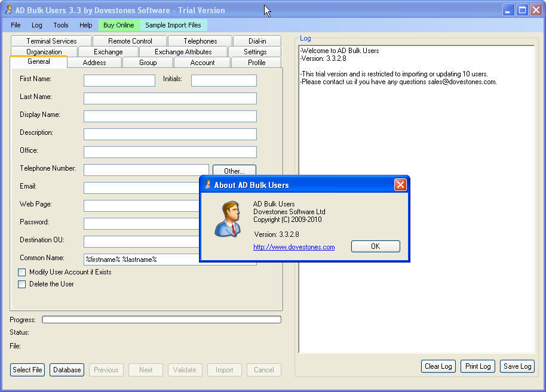Select the Exchange tab

tap(108, 51)
